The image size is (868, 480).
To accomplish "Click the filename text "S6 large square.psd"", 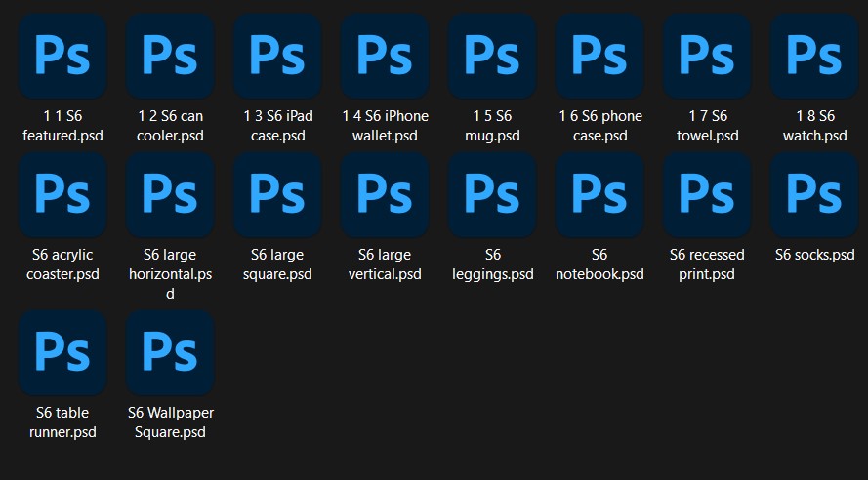I will [277, 264].
